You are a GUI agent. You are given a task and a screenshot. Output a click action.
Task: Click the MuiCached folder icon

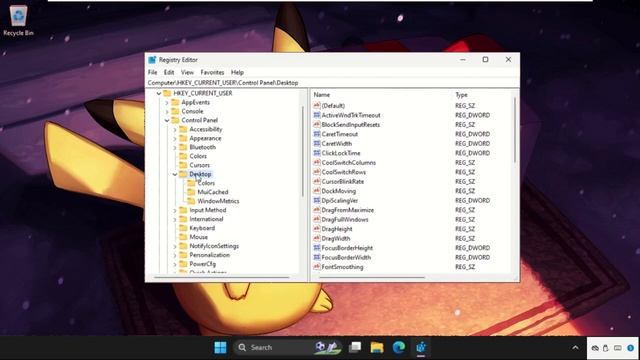click(x=191, y=192)
